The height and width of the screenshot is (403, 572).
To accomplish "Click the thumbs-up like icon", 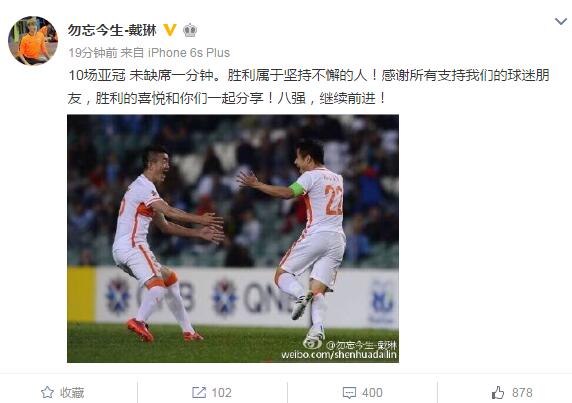I will [x=498, y=393].
